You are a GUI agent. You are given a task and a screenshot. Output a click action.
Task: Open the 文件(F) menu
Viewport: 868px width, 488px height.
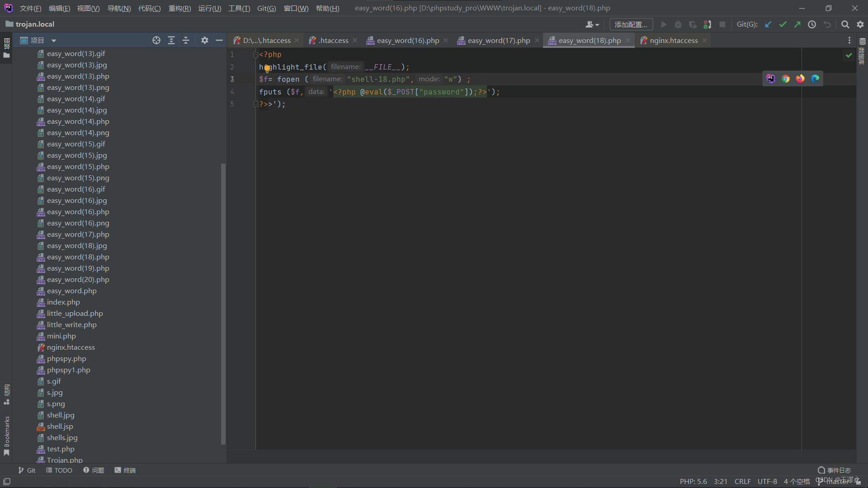point(30,8)
